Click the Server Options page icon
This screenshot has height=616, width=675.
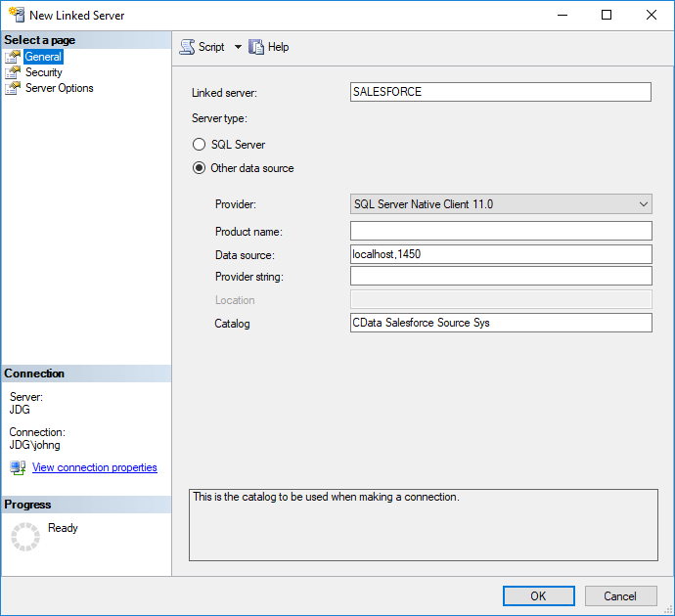click(x=13, y=88)
